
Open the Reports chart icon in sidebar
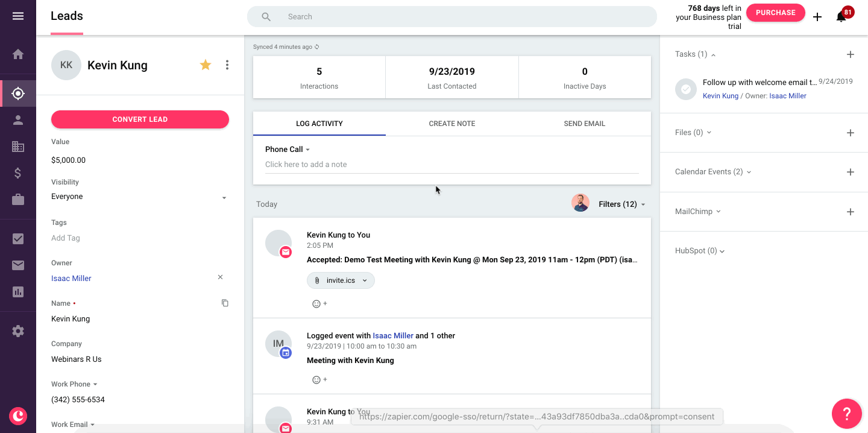(x=18, y=292)
